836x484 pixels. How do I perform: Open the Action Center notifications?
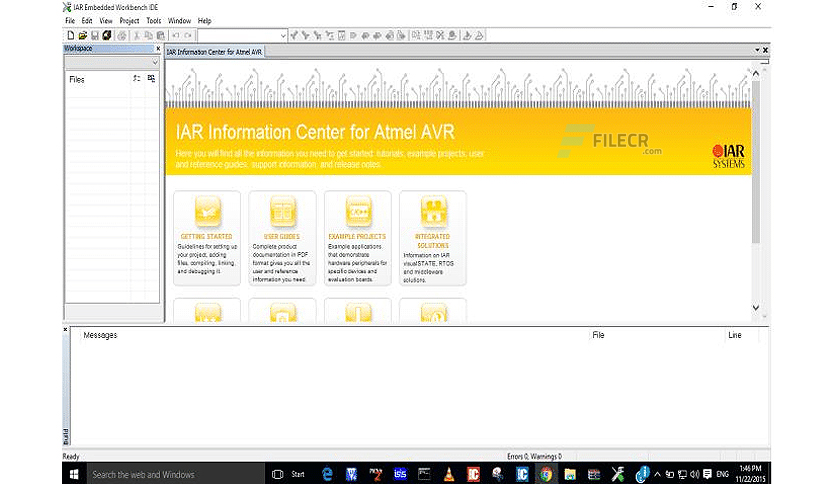pyautogui.click(x=708, y=474)
